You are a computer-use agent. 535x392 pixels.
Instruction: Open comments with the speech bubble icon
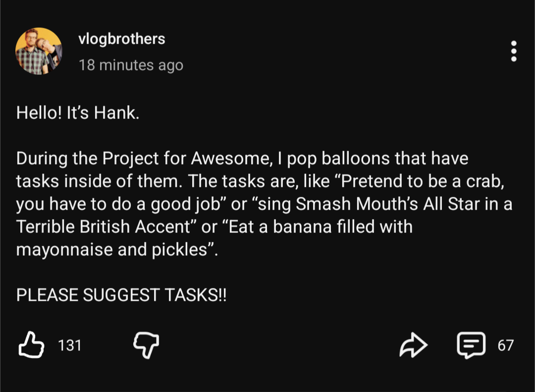(x=471, y=345)
